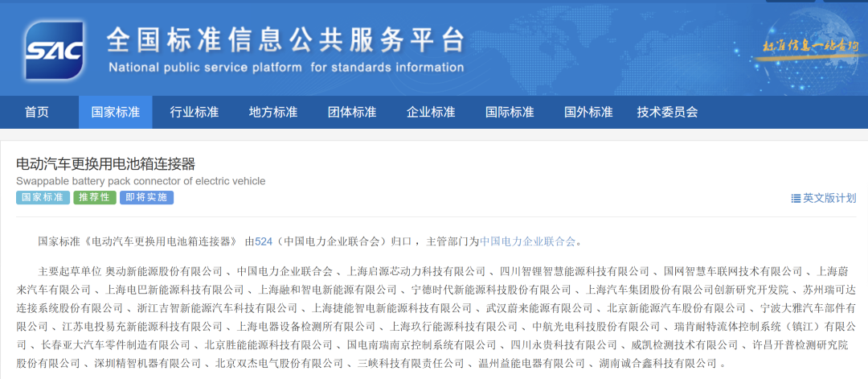Click 国网智慧车联网技术有限公司 text
The width and height of the screenshot is (868, 379).
732,271
